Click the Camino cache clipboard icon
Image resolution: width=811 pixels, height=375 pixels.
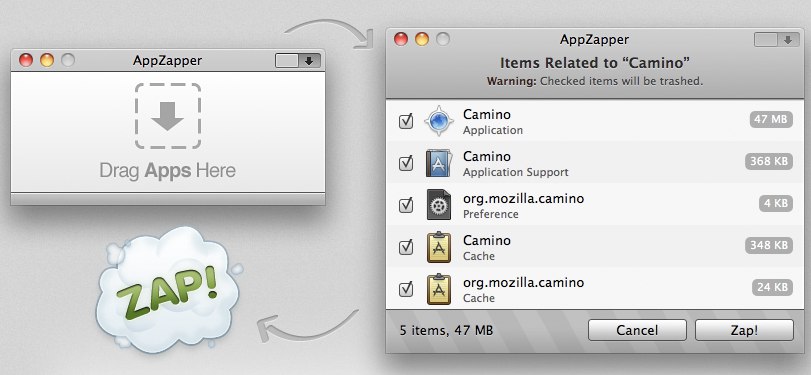pos(439,247)
